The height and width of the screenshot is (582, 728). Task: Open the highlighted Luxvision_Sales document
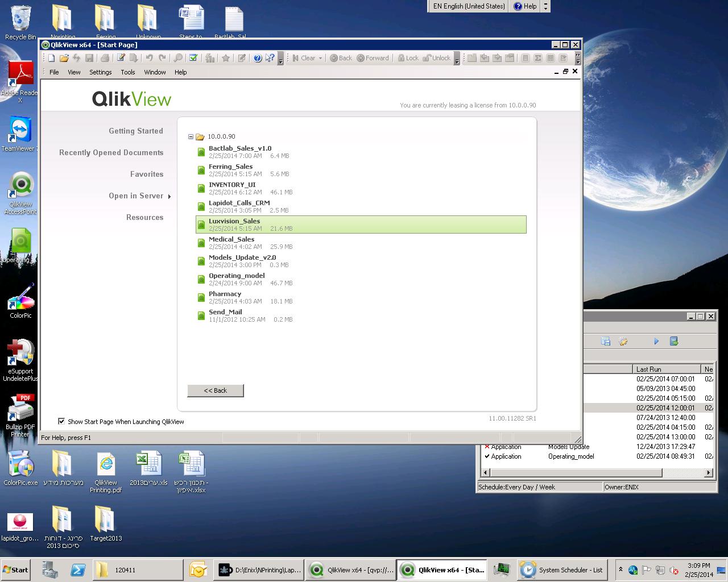point(361,225)
